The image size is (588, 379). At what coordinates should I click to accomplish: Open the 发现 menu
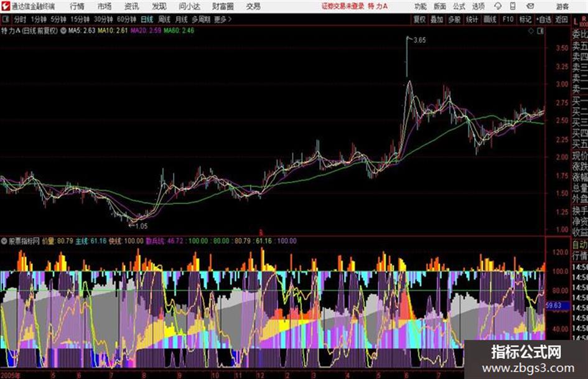pos(159,6)
